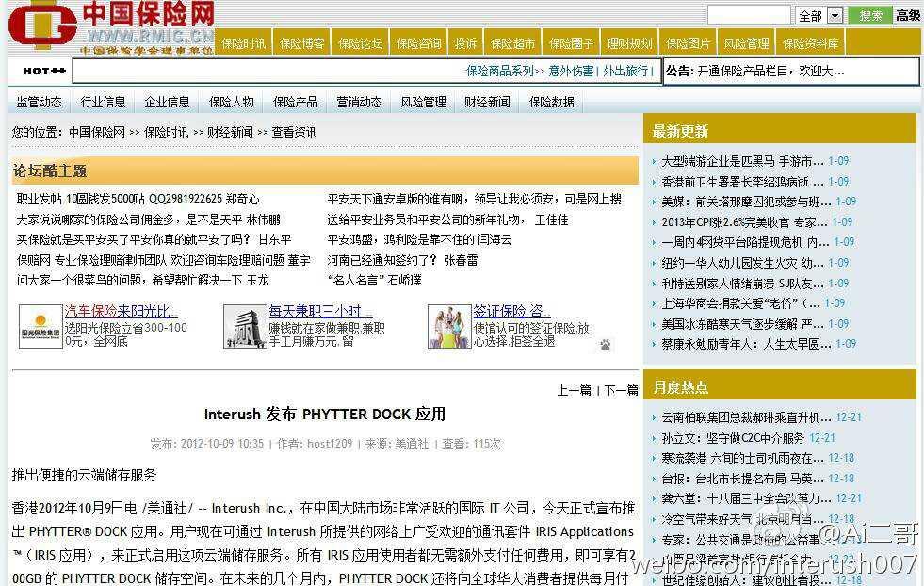Click 意外伤害 link in HOT bar
Screen dimensions: 924x586
[x=571, y=72]
